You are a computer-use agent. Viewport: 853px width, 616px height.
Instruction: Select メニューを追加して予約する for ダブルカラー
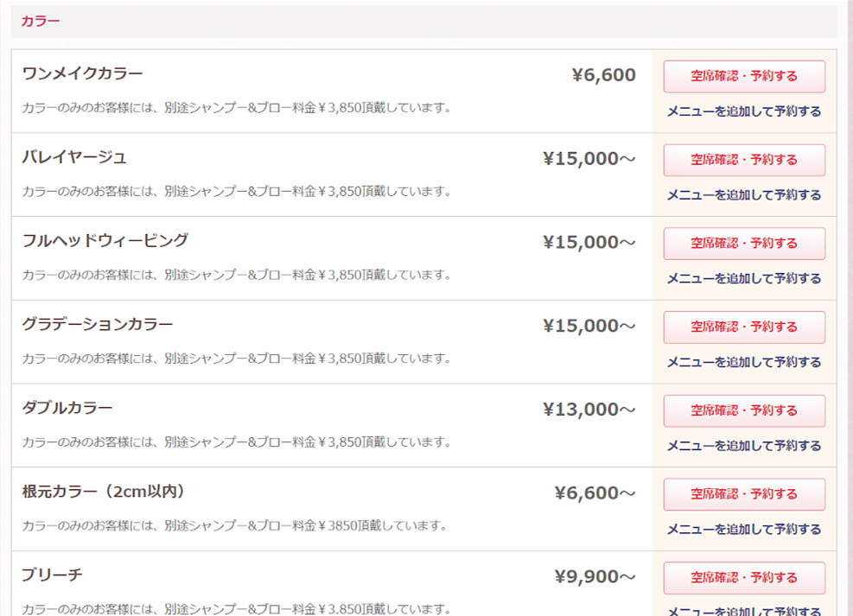[743, 446]
